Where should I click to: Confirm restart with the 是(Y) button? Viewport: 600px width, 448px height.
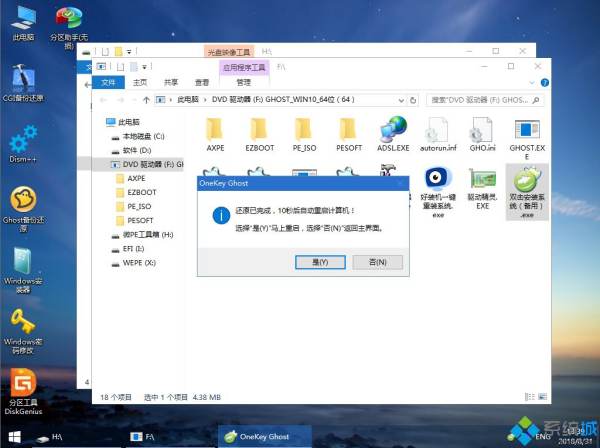[320, 262]
